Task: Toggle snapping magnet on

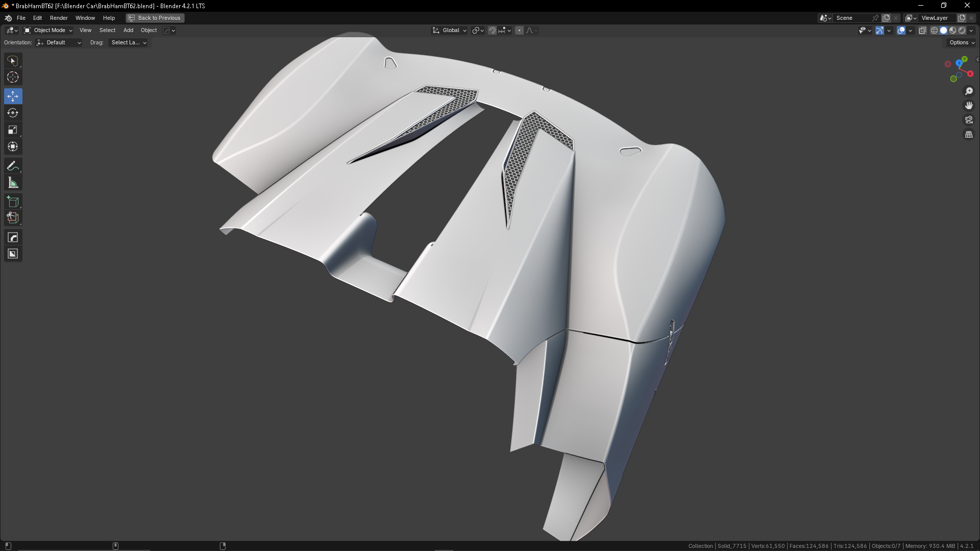Action: [x=492, y=31]
